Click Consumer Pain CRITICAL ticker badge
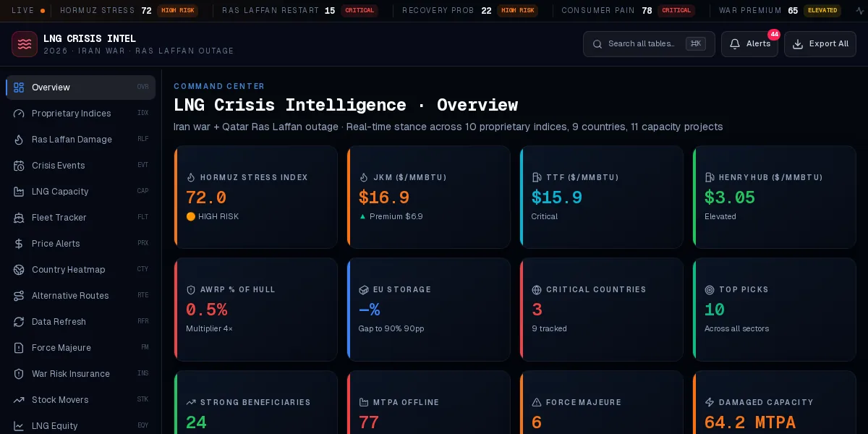The height and width of the screenshot is (434, 868). pos(676,11)
